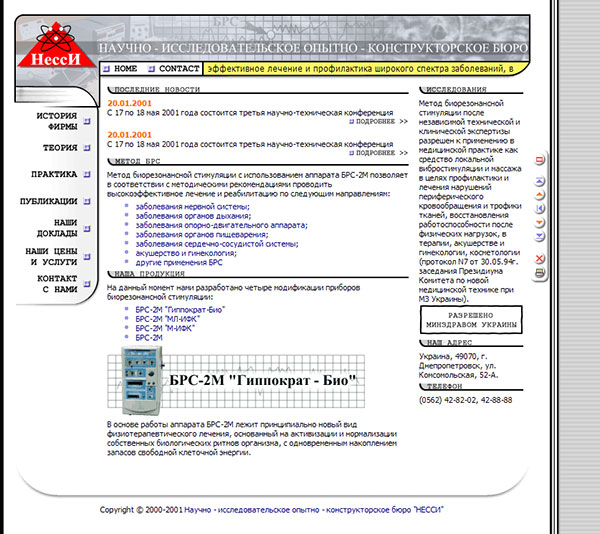
Task: Open the footer НЕССИ bureau link
Action: [x=314, y=510]
